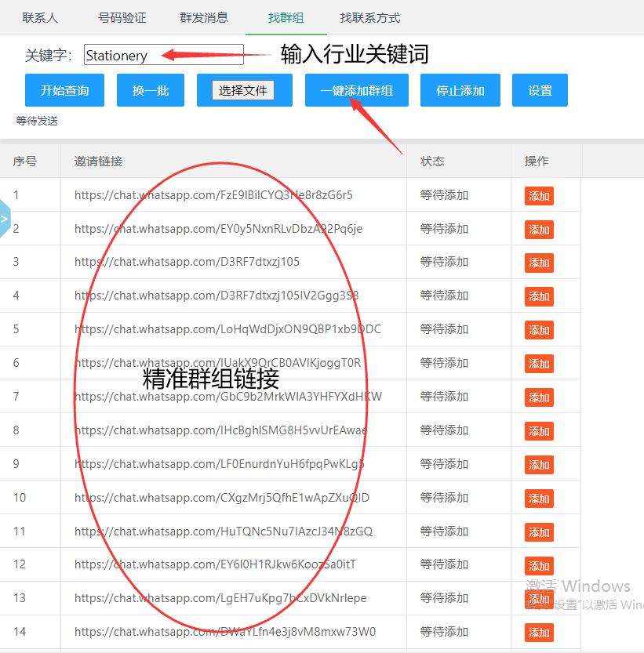Image resolution: width=644 pixels, height=653 pixels.
Task: Click 添加 for row 1 invite link
Action: pos(538,196)
